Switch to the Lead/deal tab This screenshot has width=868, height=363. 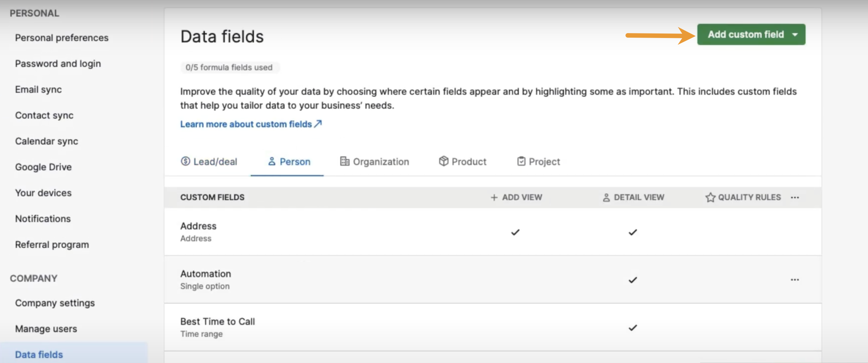coord(209,162)
